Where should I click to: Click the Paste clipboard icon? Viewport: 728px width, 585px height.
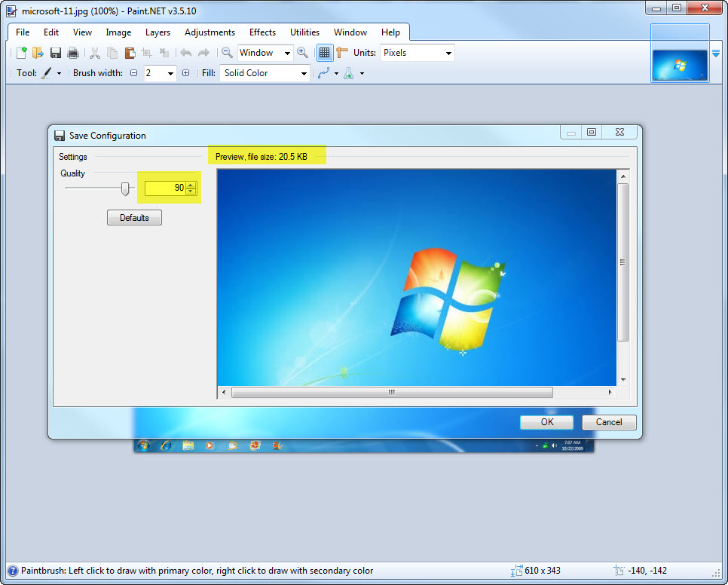click(x=130, y=53)
